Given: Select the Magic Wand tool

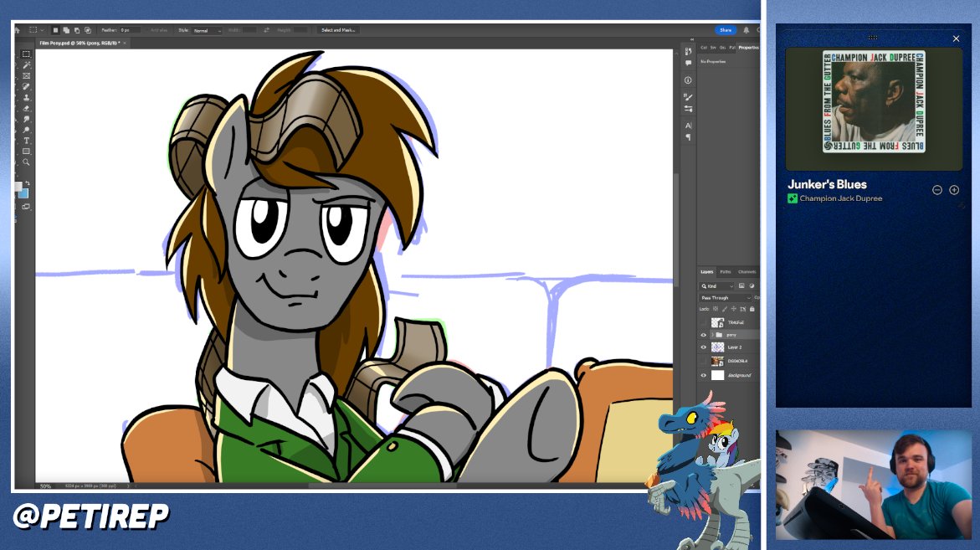Looking at the screenshot, I should click(x=26, y=65).
